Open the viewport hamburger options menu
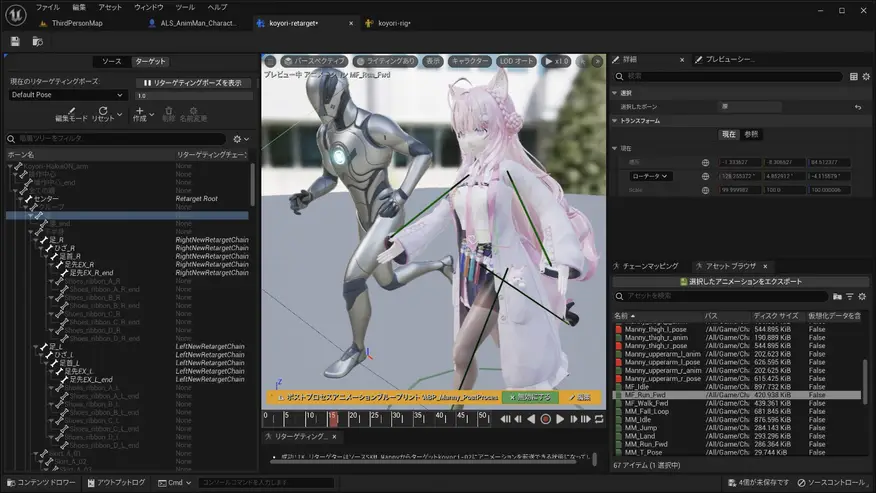Screen dimensions: 876x493 point(270,61)
